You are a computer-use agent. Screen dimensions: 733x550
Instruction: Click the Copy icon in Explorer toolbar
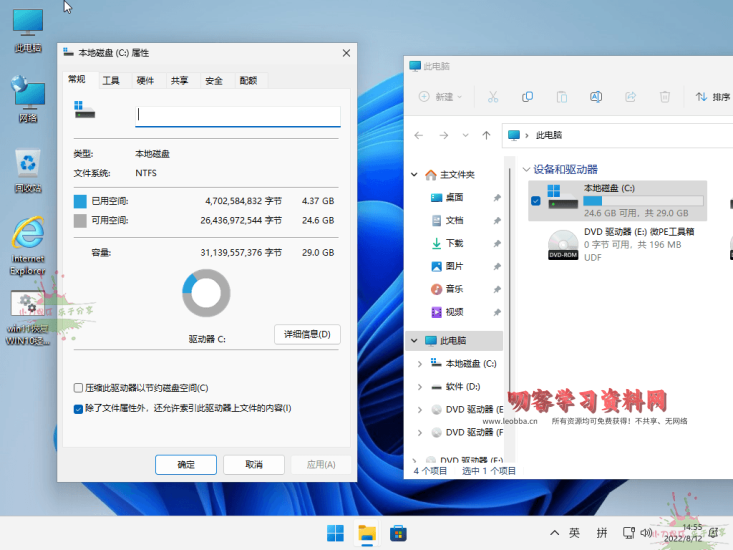coord(527,97)
